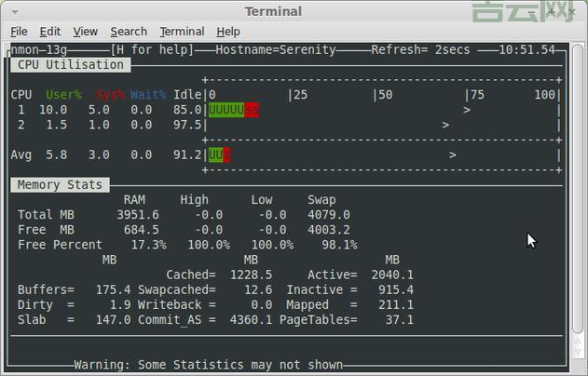The image size is (588, 376).
Task: Click the Total MB RAM value 3951.6
Action: click(137, 215)
